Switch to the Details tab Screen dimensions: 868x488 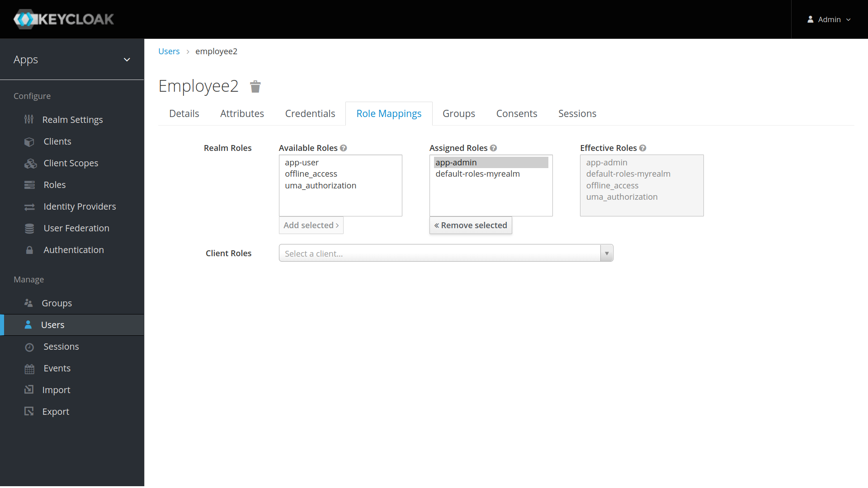184,113
